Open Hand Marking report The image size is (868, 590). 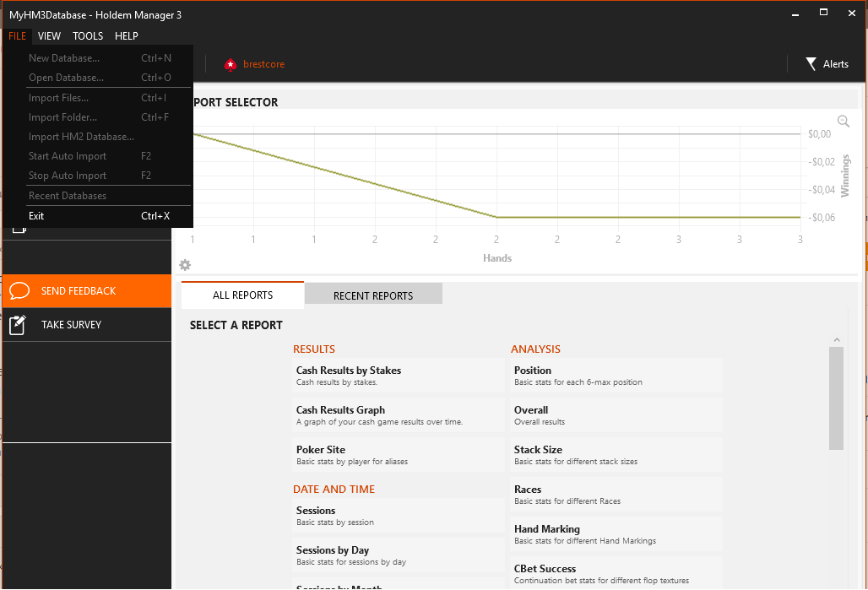(616, 534)
